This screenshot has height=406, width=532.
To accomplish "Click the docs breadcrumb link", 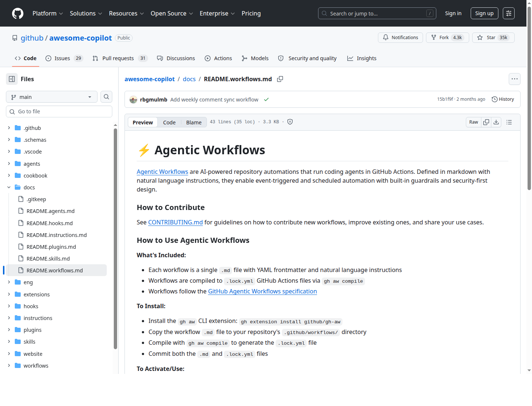I will [x=189, y=79].
